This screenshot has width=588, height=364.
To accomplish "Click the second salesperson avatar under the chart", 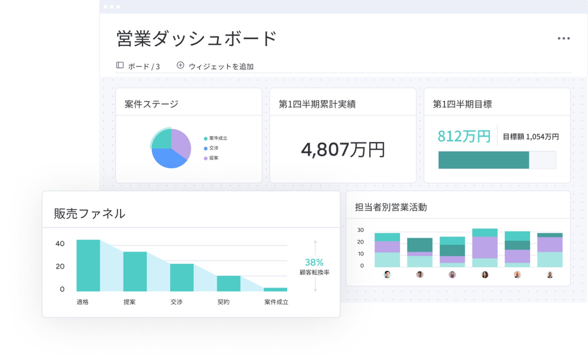I will pyautogui.click(x=419, y=275).
